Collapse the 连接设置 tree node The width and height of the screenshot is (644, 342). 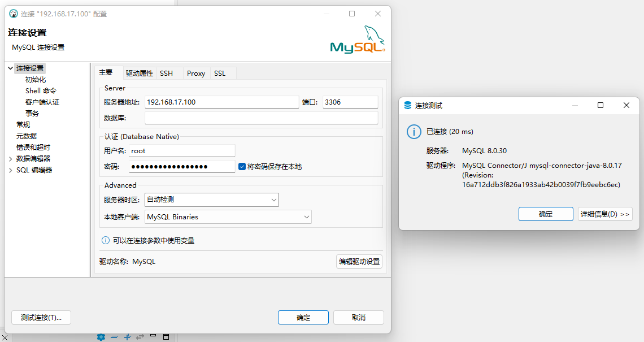pos(11,68)
